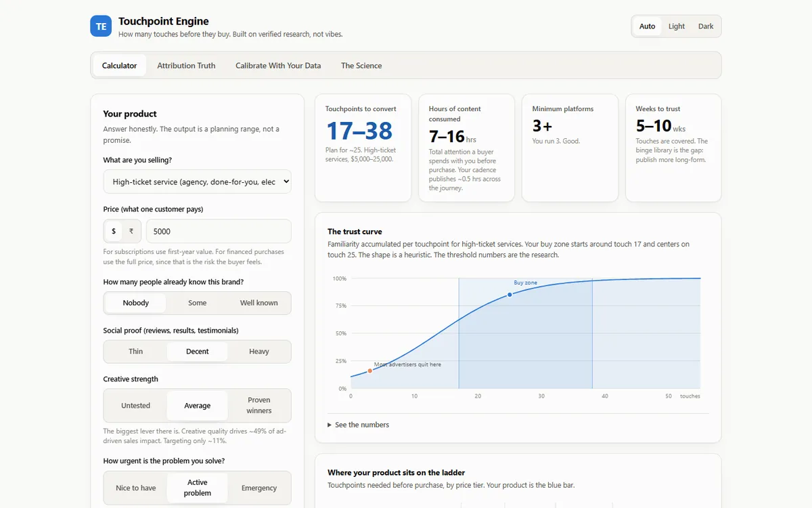The height and width of the screenshot is (508, 812).
Task: Set creative strength to Proven winners
Action: click(x=259, y=406)
